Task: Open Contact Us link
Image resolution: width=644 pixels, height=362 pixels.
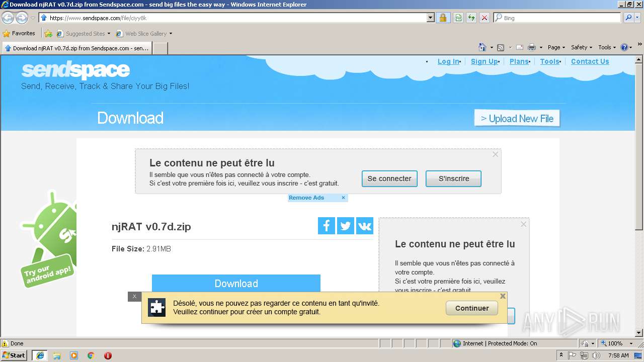Action: [590, 61]
